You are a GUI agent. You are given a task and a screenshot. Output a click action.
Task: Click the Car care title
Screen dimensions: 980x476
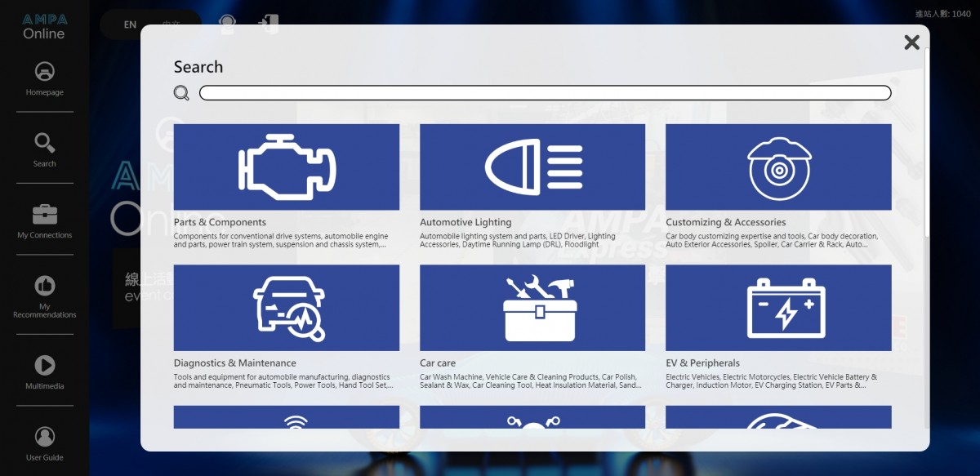pos(438,363)
